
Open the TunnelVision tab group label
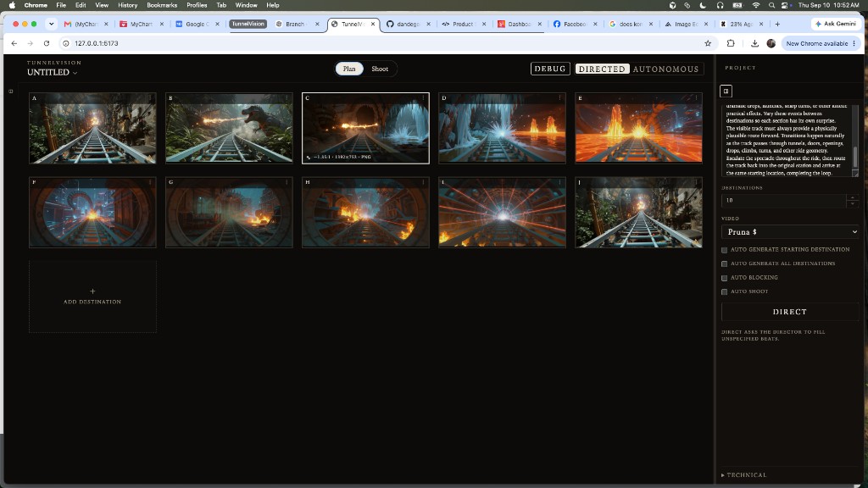[248, 24]
